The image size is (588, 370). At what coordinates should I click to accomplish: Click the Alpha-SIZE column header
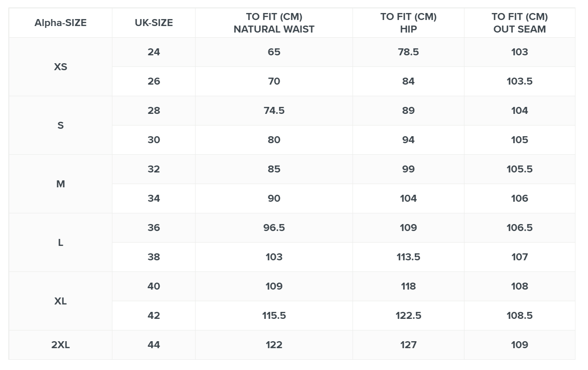pos(60,23)
